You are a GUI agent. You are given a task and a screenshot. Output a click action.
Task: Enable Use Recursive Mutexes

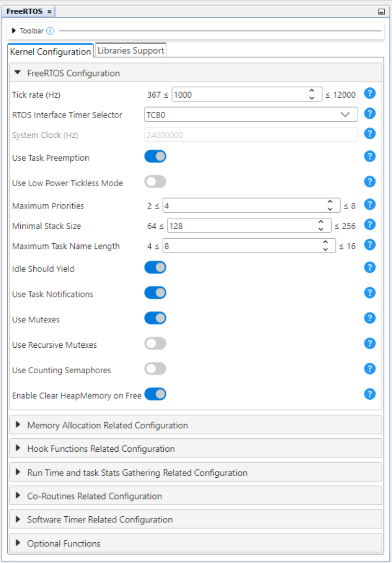(x=155, y=344)
